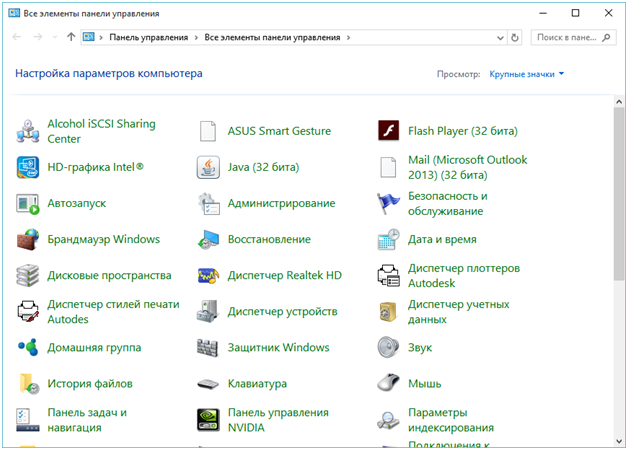Click the search control panel field

point(574,38)
